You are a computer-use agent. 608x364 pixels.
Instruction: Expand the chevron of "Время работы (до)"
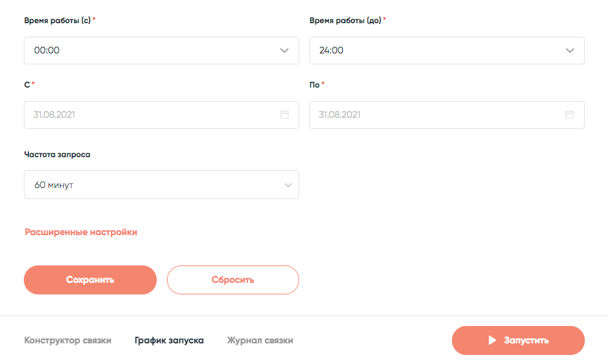570,50
